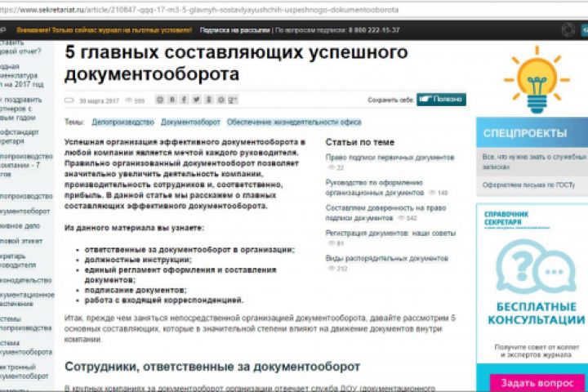Share the article on Odnoklassniki
Viewport: 588px width, 392px height.
pyautogui.click(x=209, y=100)
